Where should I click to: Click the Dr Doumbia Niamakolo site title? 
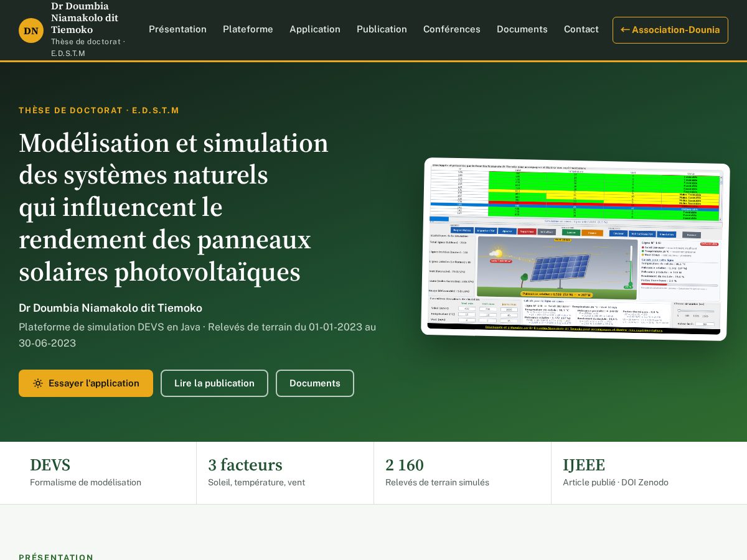coord(85,18)
